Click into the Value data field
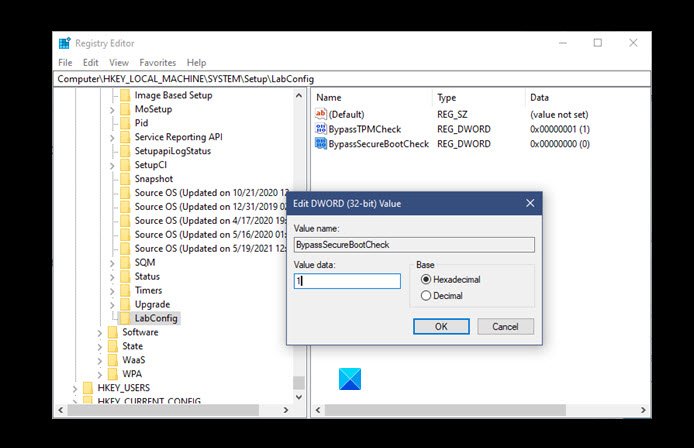Image resolution: width=694 pixels, height=448 pixels. tap(347, 281)
